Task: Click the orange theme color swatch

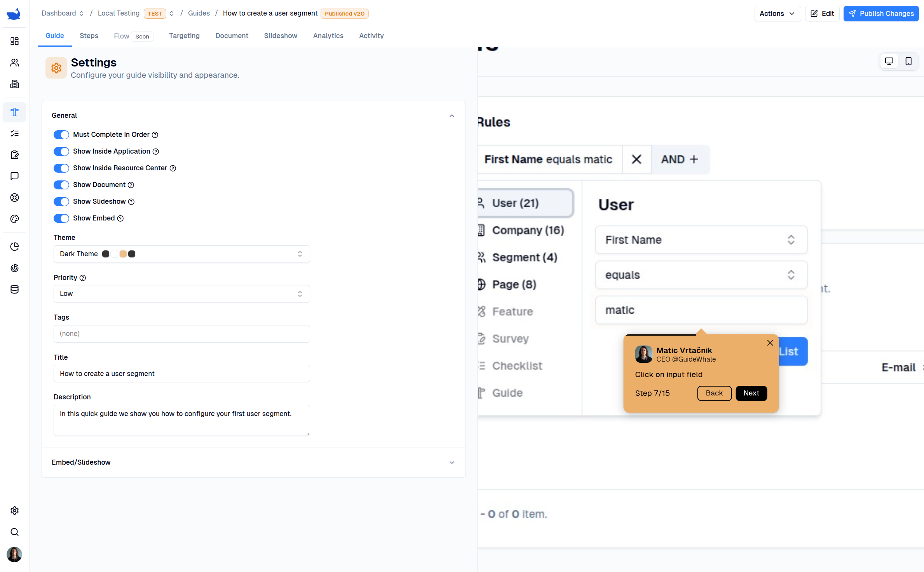Action: point(123,254)
